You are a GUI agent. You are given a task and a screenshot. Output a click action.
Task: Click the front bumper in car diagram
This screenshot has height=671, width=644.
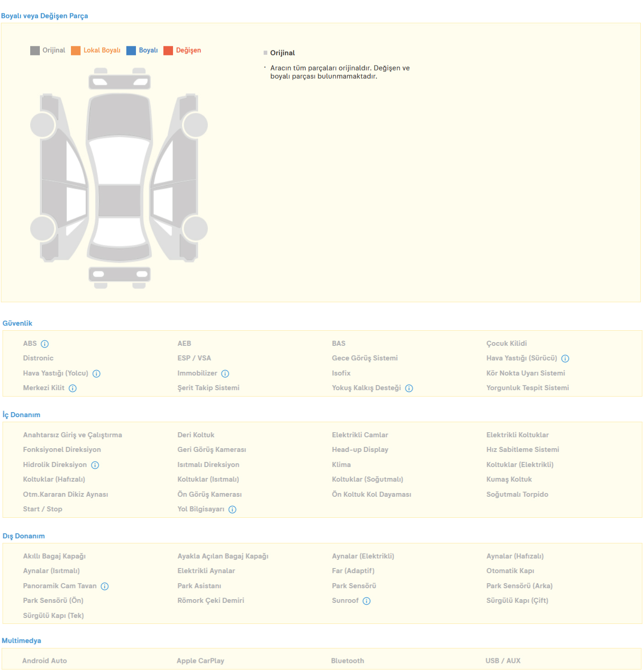coord(119,82)
